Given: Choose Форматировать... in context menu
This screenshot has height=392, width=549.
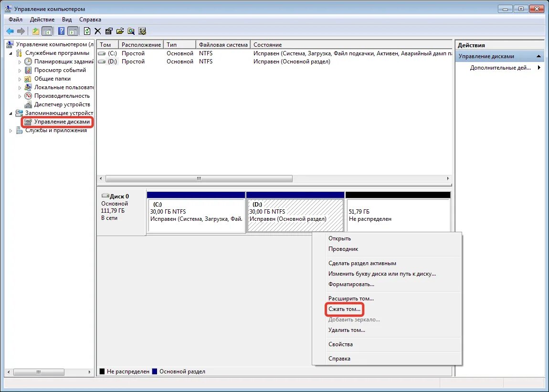Looking at the screenshot, I should 351,284.
